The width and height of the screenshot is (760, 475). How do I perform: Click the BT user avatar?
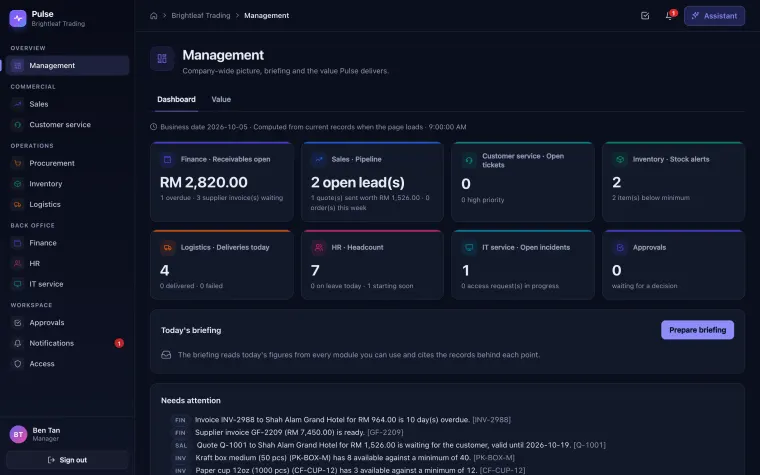tap(18, 434)
